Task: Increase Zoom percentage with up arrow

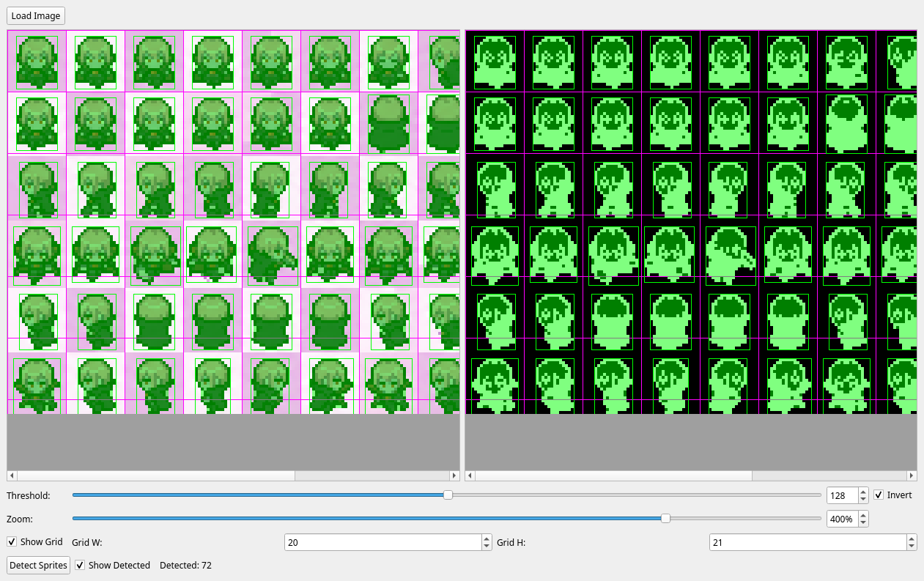Action: pos(863,515)
